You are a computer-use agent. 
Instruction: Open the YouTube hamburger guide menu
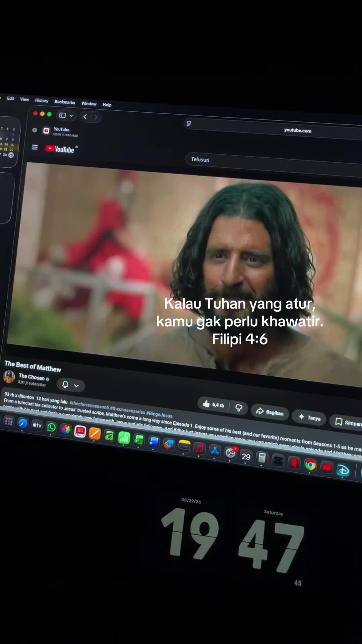pos(35,147)
